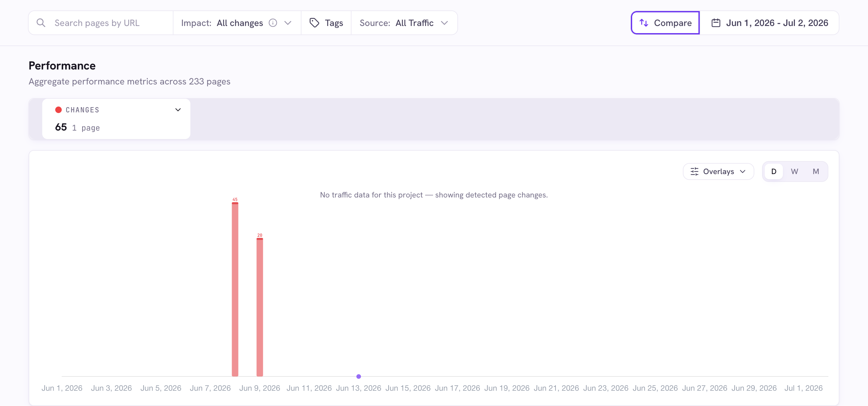Expand the Changes metric card chevron
The height and width of the screenshot is (406, 868).
pyautogui.click(x=178, y=110)
